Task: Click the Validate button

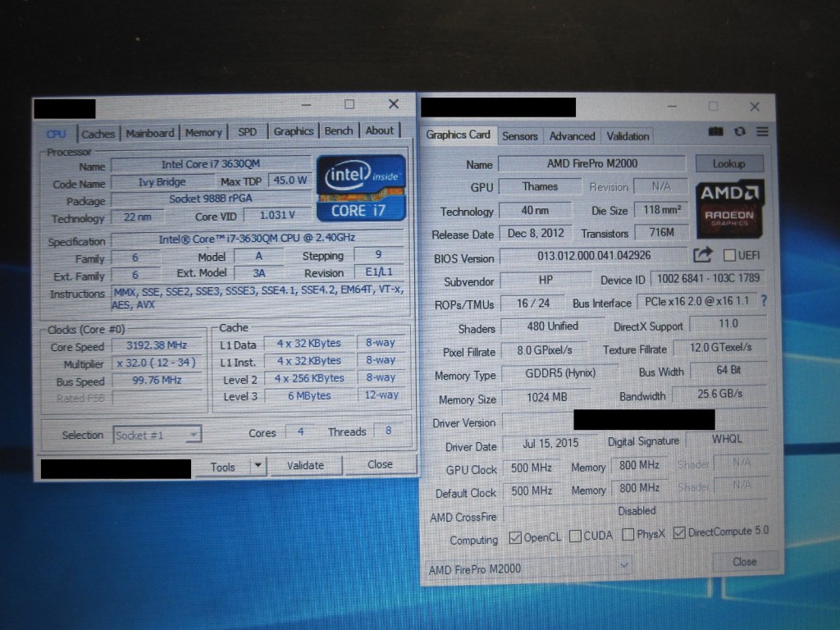Action: pos(305,465)
